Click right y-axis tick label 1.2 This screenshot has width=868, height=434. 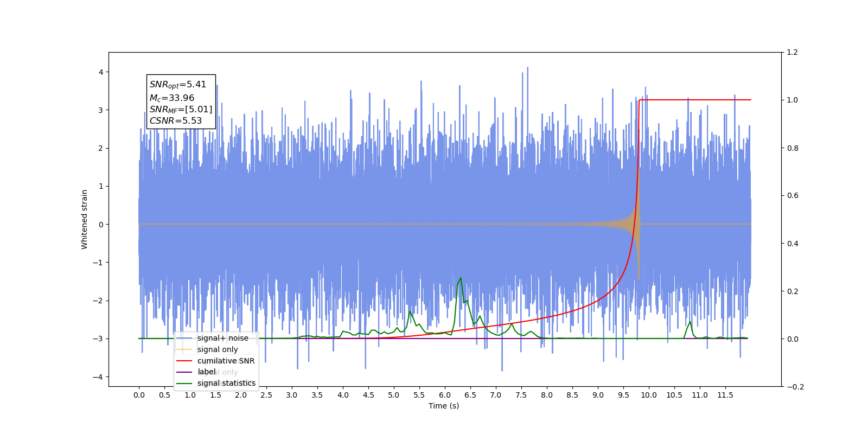(792, 53)
